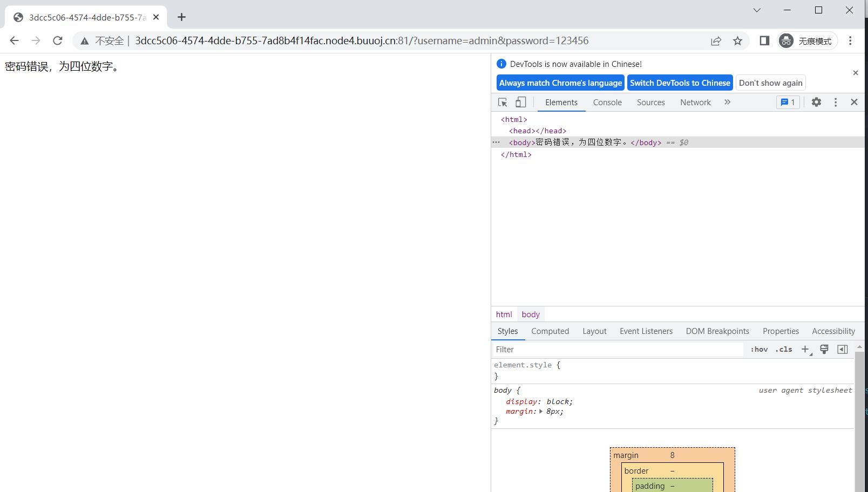Open browser side panel icon
This screenshot has width=868, height=492.
click(764, 41)
